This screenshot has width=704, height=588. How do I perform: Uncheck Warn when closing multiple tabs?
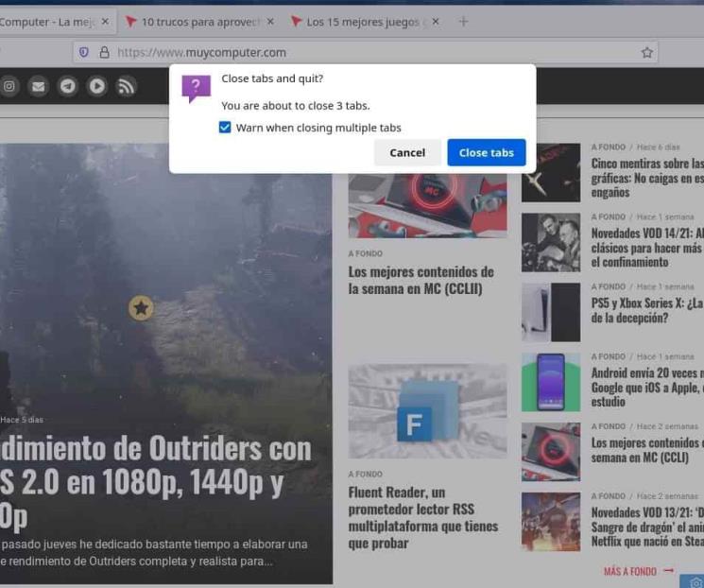click(225, 128)
